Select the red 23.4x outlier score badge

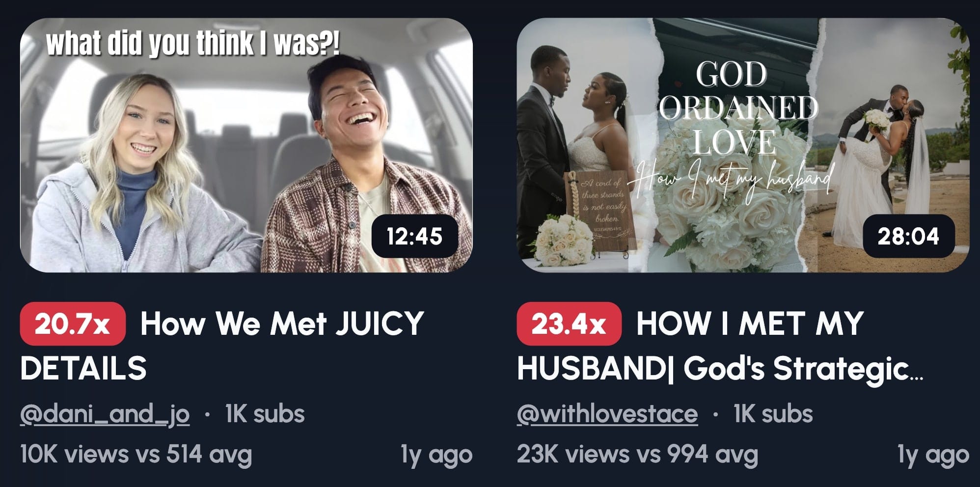[569, 324]
